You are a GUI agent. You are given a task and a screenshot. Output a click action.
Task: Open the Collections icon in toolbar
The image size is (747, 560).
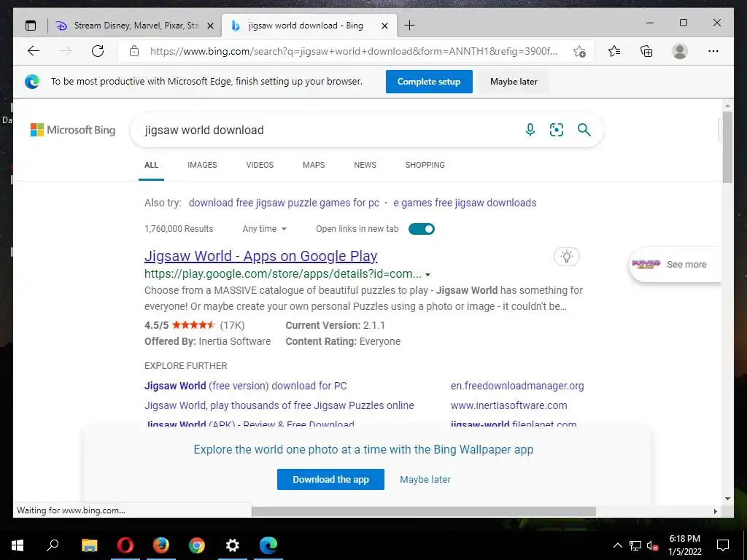click(x=646, y=51)
